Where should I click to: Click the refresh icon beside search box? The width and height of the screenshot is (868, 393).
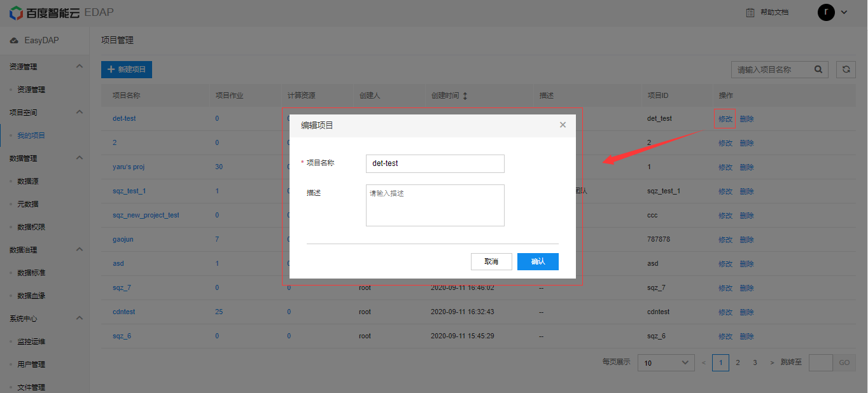coord(846,69)
